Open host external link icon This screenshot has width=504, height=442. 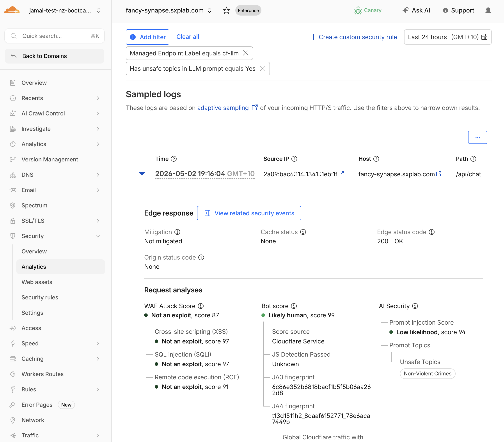pos(439,174)
